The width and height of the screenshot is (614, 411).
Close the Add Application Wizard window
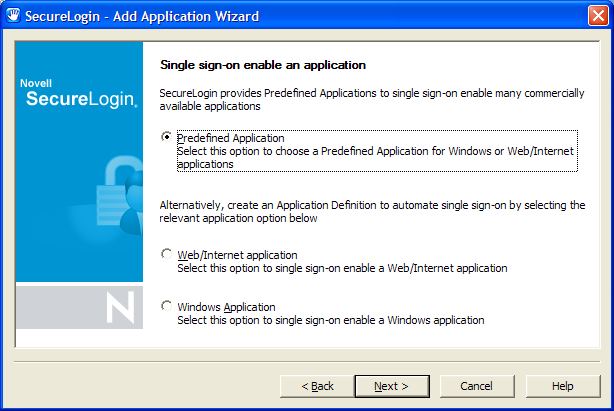click(596, 16)
